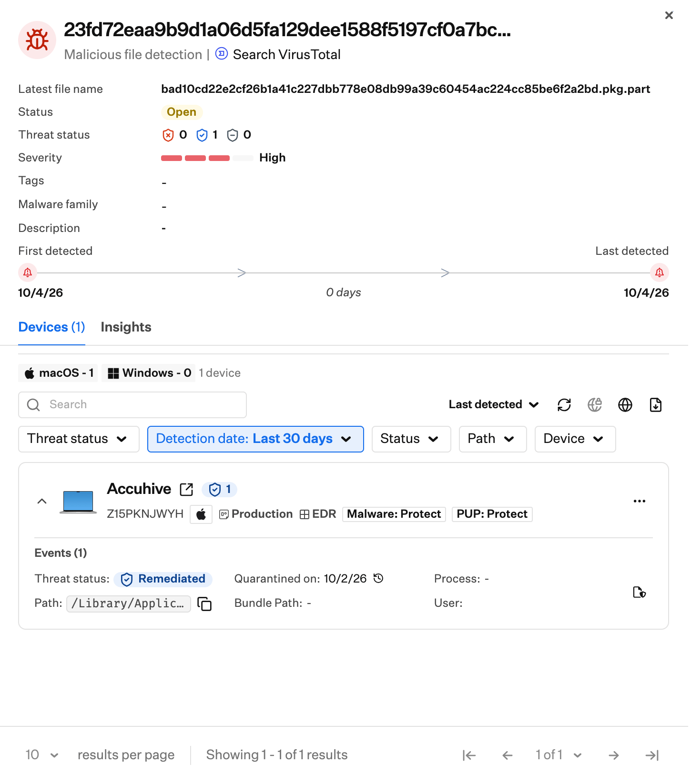Close the malicious file detection panel
The height and width of the screenshot is (784, 691).
pos(669,16)
